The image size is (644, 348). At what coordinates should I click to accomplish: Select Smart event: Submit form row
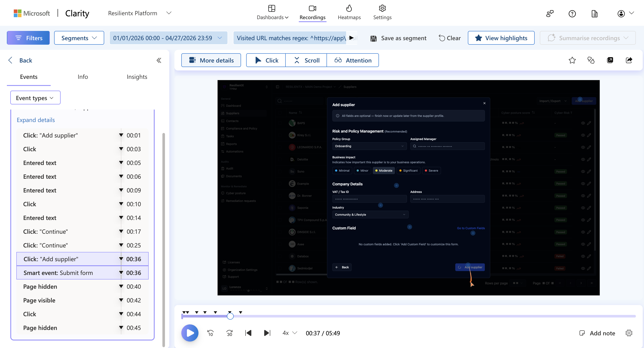(x=82, y=273)
